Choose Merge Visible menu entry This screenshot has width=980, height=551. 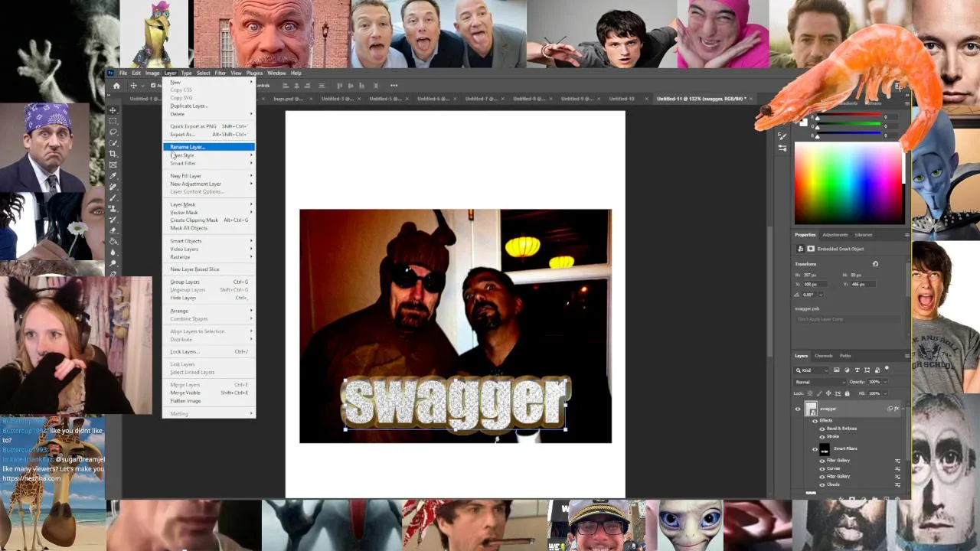point(208,393)
